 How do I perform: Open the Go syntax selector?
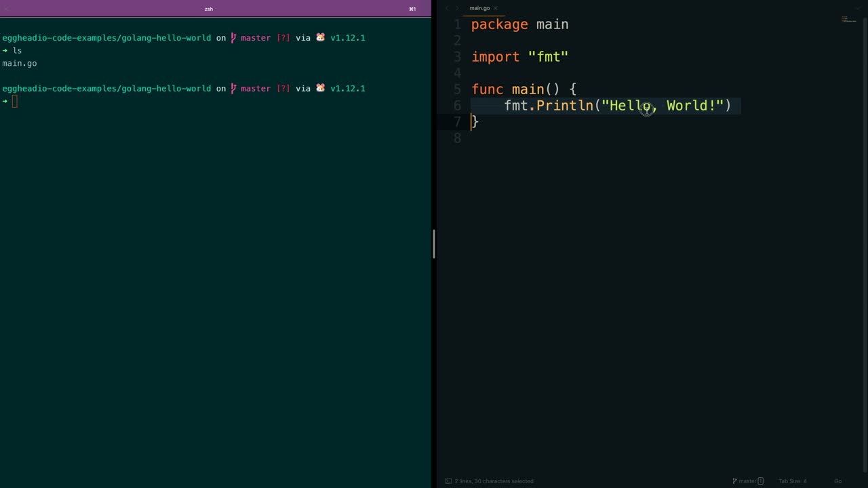837,481
